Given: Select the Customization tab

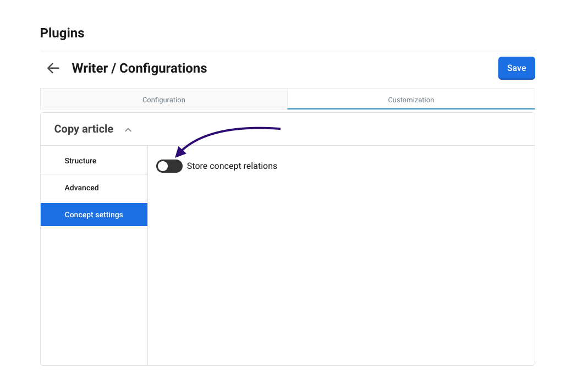Looking at the screenshot, I should [411, 100].
